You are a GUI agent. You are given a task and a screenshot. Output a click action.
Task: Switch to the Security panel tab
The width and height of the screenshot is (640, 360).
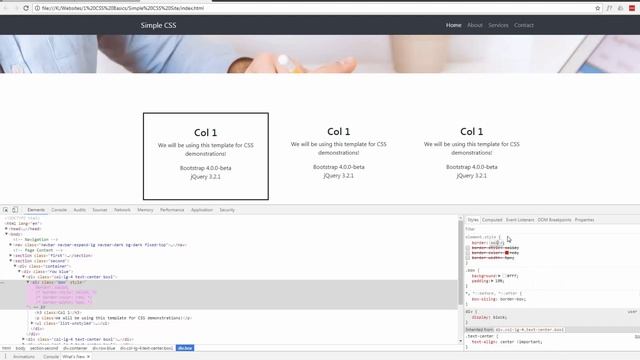click(227, 210)
